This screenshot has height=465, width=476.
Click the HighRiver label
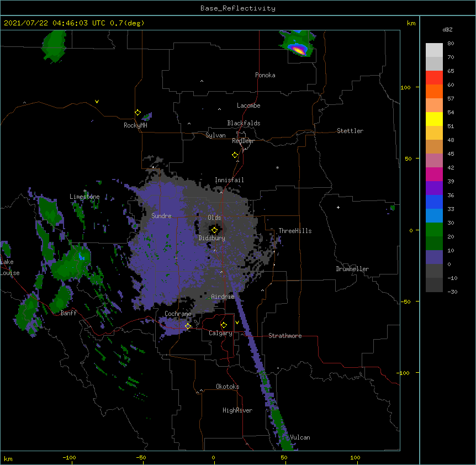tap(237, 410)
